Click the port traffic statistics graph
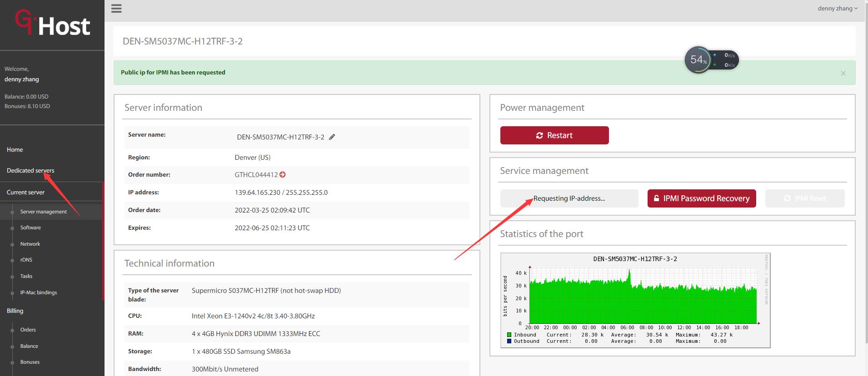 [x=635, y=300]
